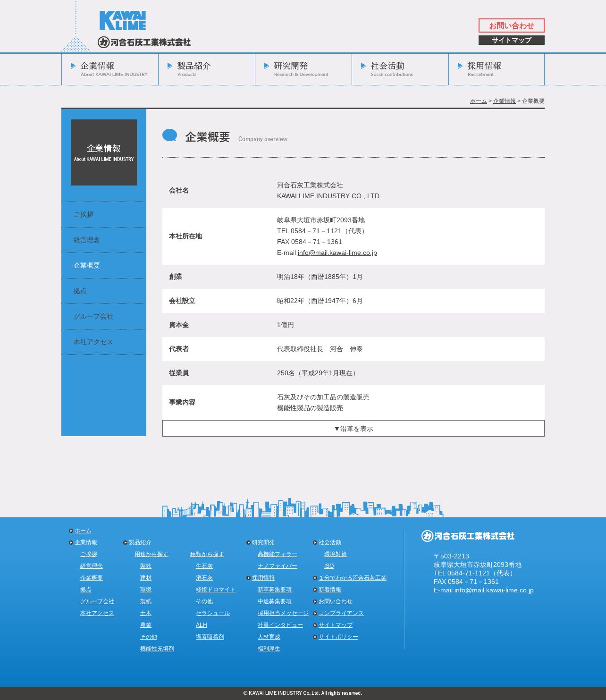The width and height of the screenshot is (606, 700).
Task: Click footer 社員インタビュー link
Action: pyautogui.click(x=280, y=625)
